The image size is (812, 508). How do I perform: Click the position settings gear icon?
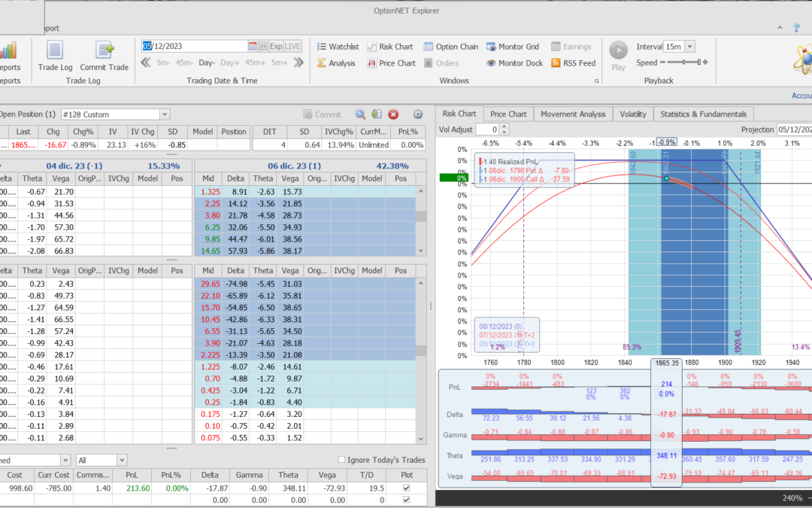[x=418, y=114]
